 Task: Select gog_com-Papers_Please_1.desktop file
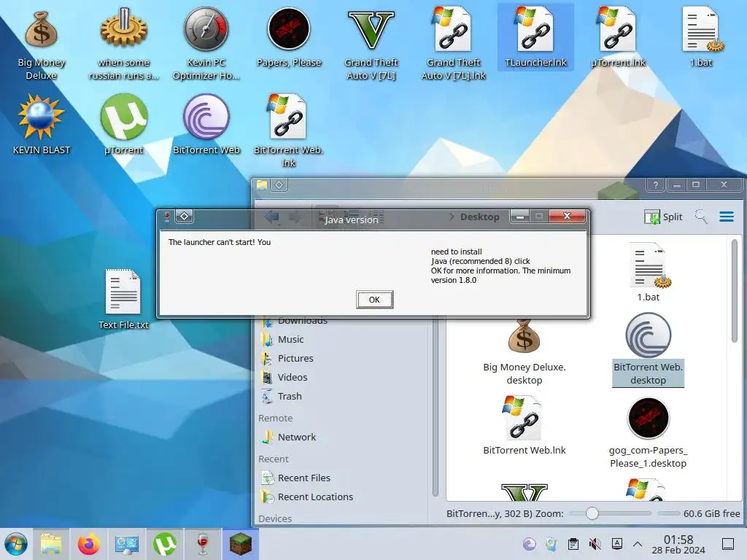click(x=648, y=432)
